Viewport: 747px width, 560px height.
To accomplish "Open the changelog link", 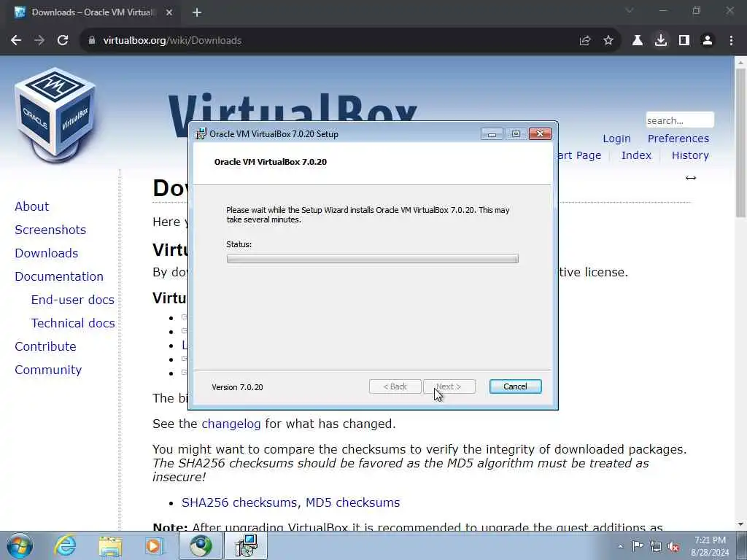I will 231,424.
